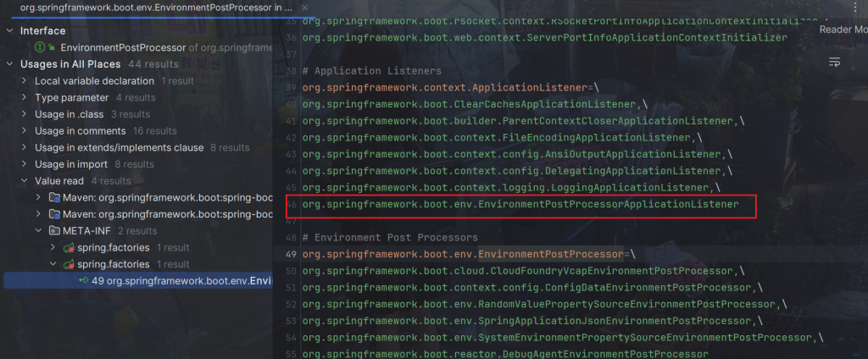Screen dimensions: 868x359
Task: Click the Reader Mode label
Action: (843, 29)
